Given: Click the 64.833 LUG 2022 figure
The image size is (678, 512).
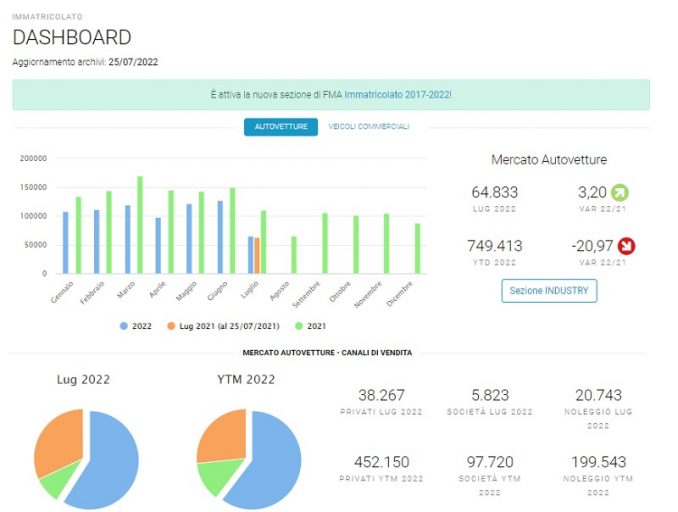Looking at the screenshot, I should click(x=494, y=192).
